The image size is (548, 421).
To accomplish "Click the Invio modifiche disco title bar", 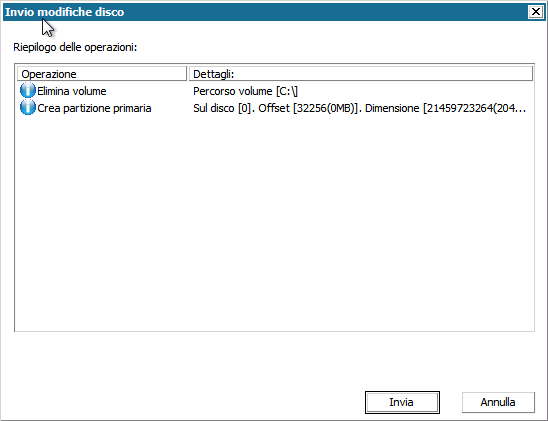I will pos(265,12).
